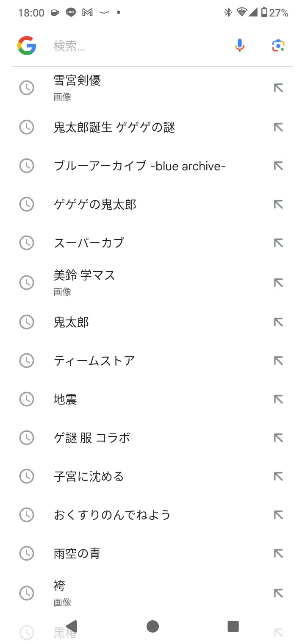Open Google Lens camera search
The image size is (305, 644).
(x=278, y=46)
